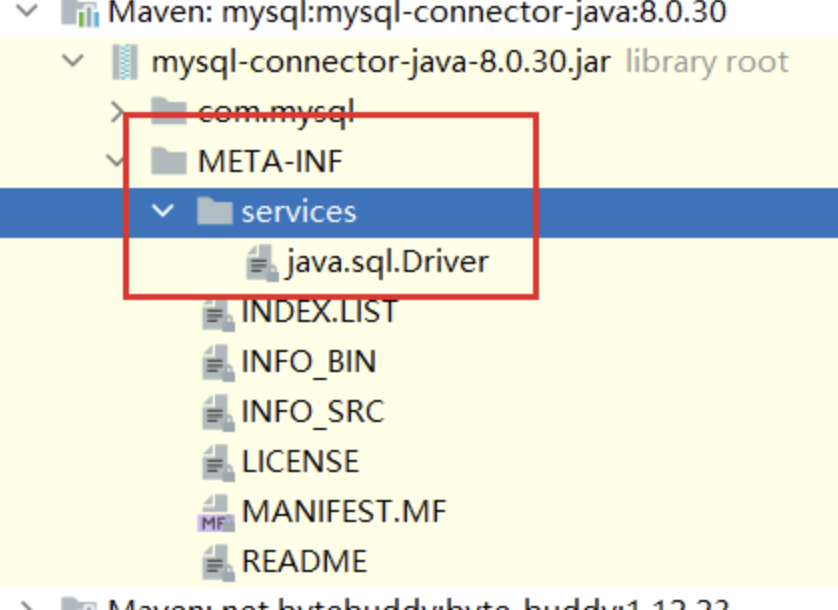Open the MANIFEST.MF file
The width and height of the screenshot is (838, 610).
(344, 512)
